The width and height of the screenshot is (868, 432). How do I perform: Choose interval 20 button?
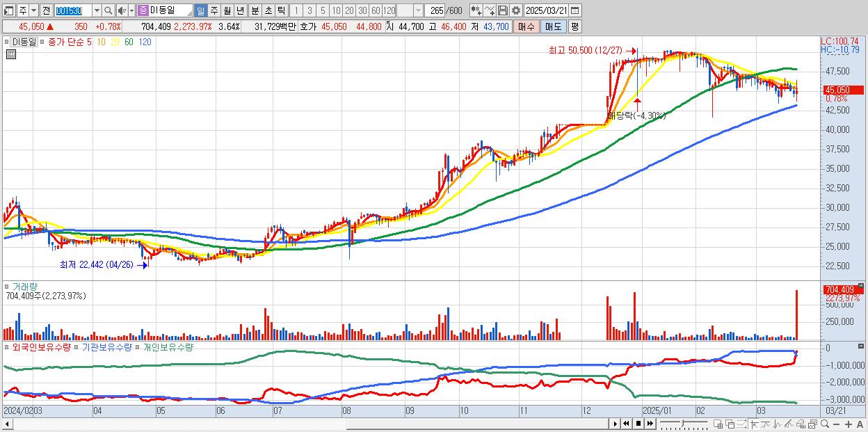point(349,10)
